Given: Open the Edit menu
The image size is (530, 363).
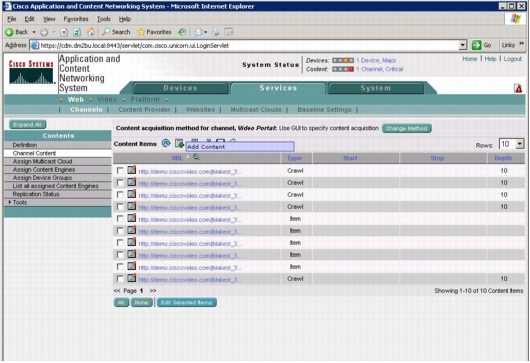Looking at the screenshot, I should point(29,19).
